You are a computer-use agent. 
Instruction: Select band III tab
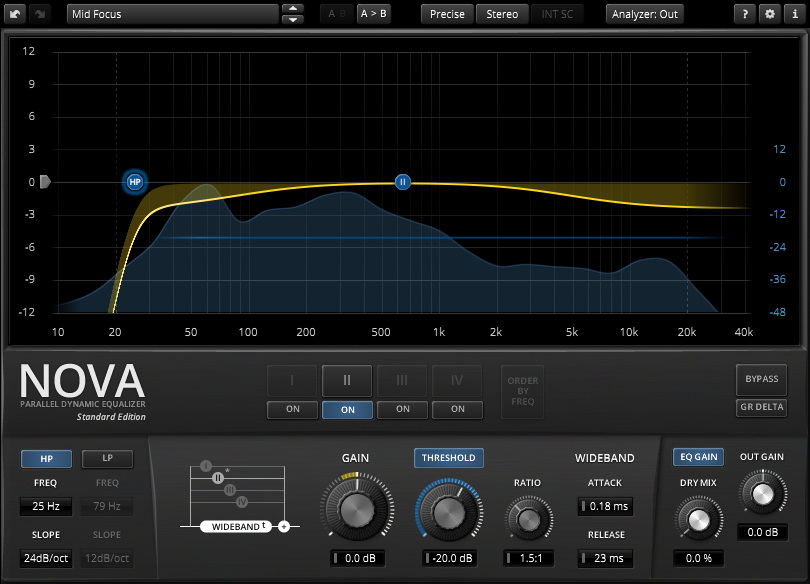pyautogui.click(x=402, y=381)
